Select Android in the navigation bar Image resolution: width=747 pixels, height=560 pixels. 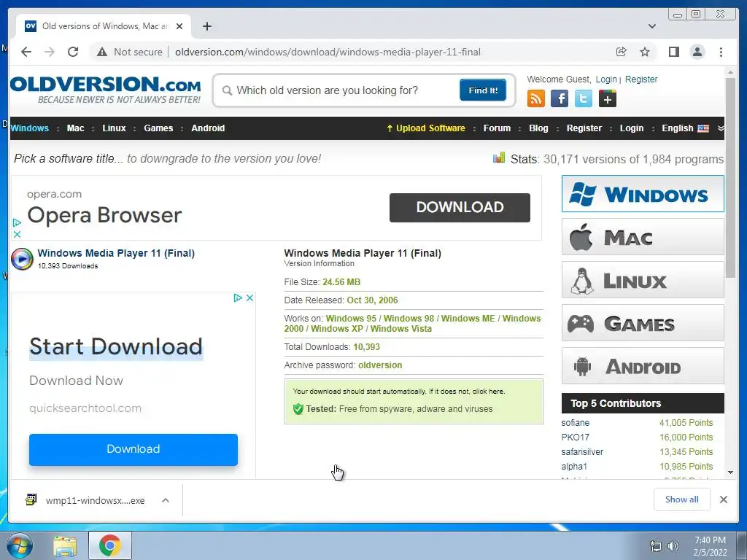coord(208,128)
